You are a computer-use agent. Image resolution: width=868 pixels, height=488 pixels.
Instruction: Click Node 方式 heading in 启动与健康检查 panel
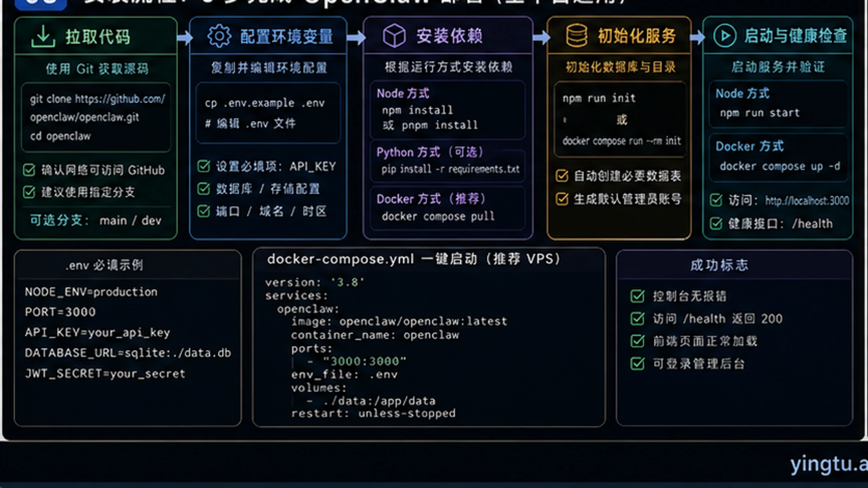(743, 94)
